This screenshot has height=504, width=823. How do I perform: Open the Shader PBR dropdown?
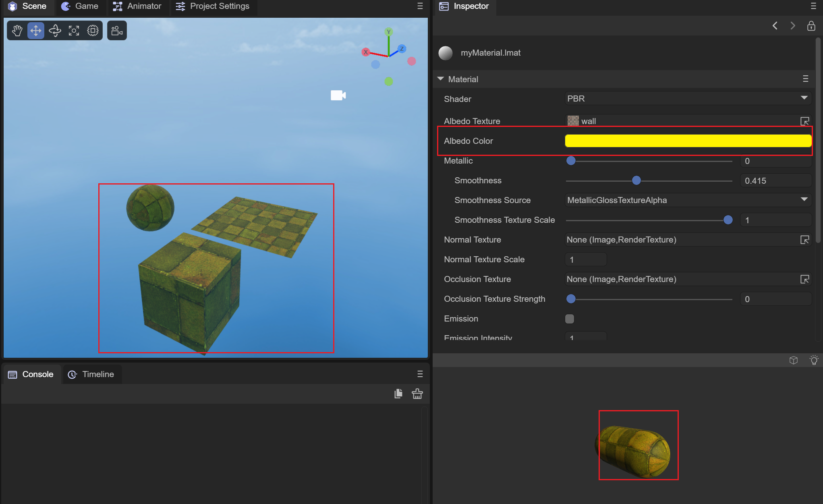click(x=688, y=99)
